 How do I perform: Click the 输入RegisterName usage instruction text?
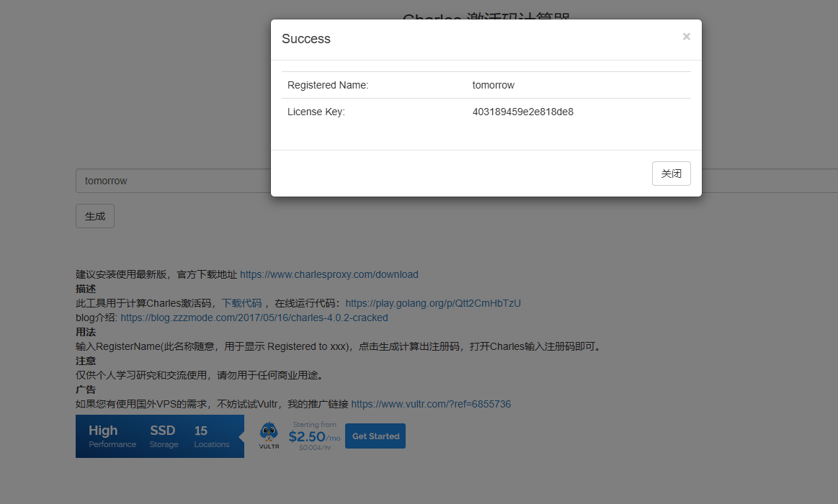click(340, 346)
